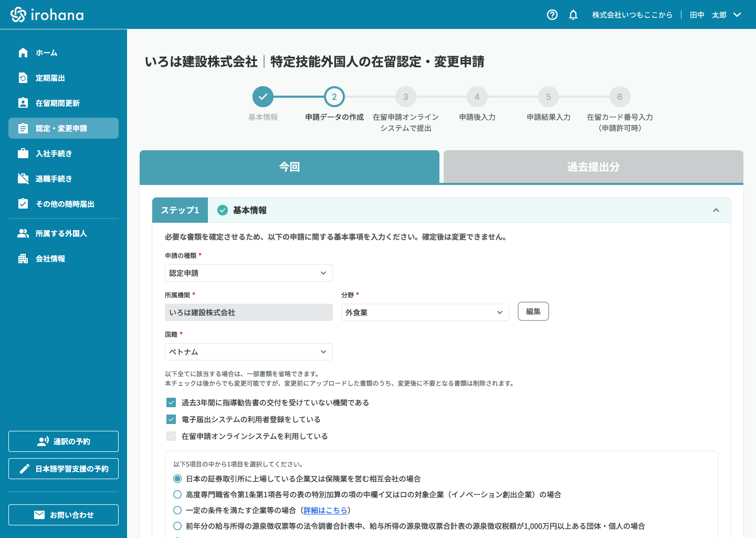Switch to the 過去提出分 tab

[x=593, y=167]
